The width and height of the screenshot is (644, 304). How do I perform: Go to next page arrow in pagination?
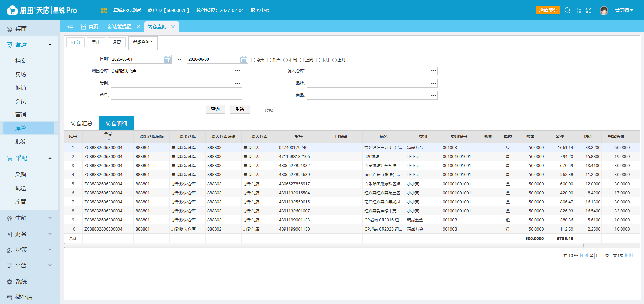coord(626,255)
